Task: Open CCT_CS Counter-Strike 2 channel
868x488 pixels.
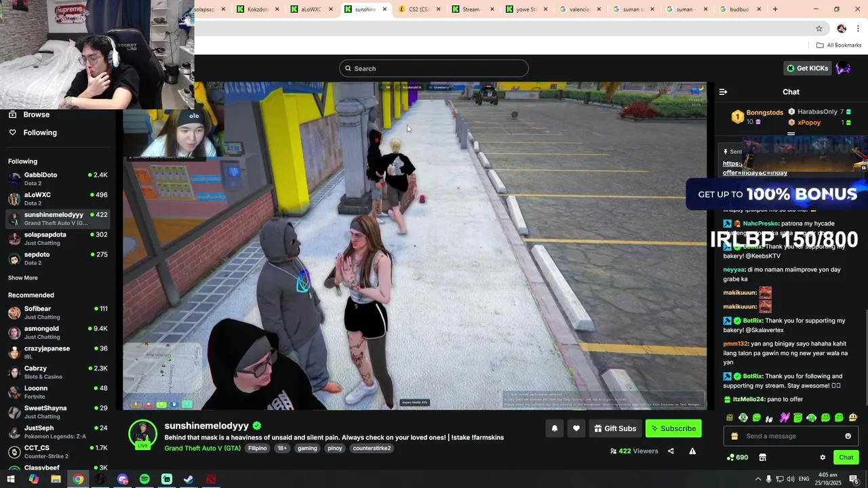Action: [58, 452]
